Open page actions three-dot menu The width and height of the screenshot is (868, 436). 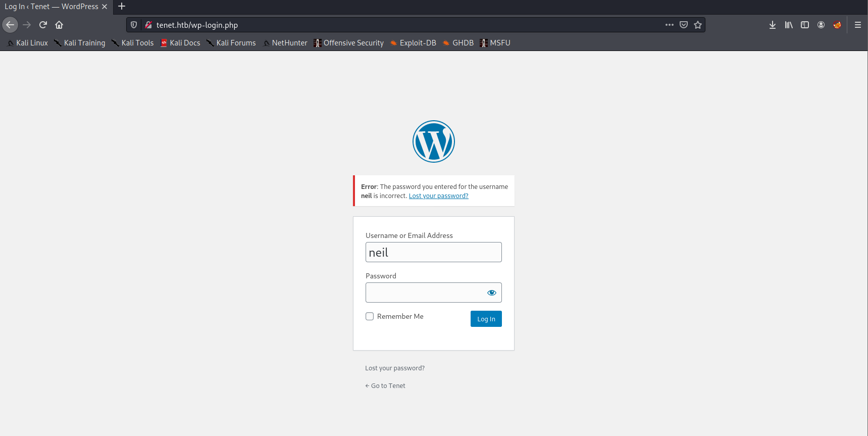[670, 25]
